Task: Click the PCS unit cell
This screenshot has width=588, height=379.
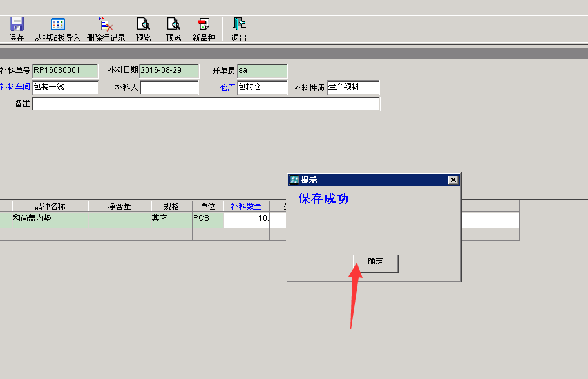Action: 207,220
